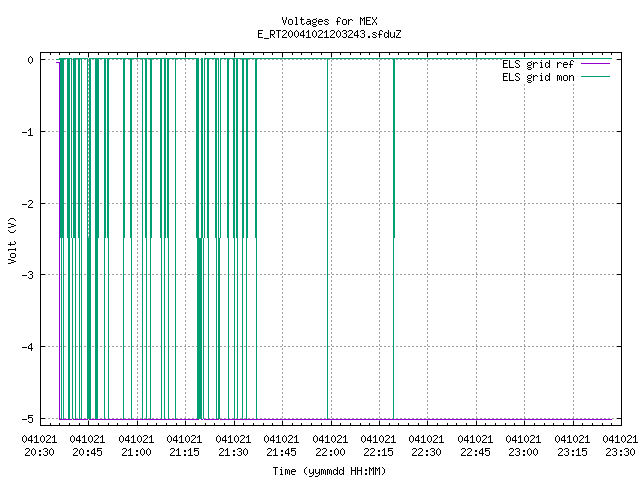Click the isolated green spike just before 22:00
This screenshot has height=480, width=640.
328,239
